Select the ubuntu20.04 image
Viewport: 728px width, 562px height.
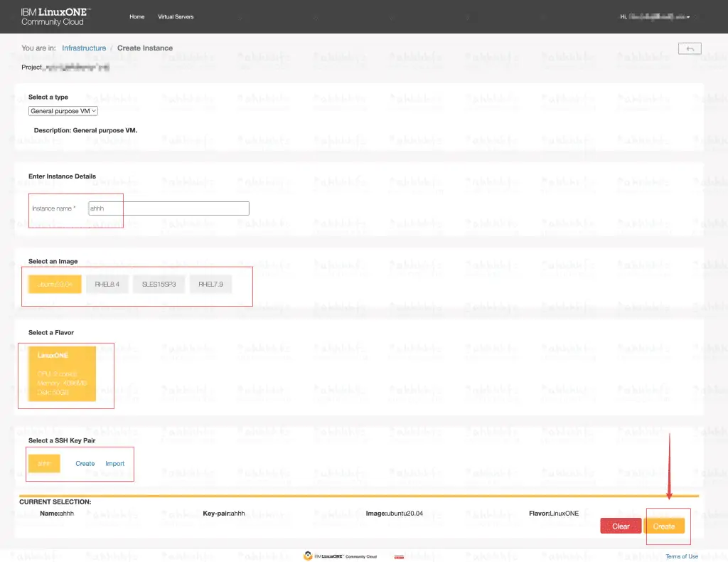point(55,285)
